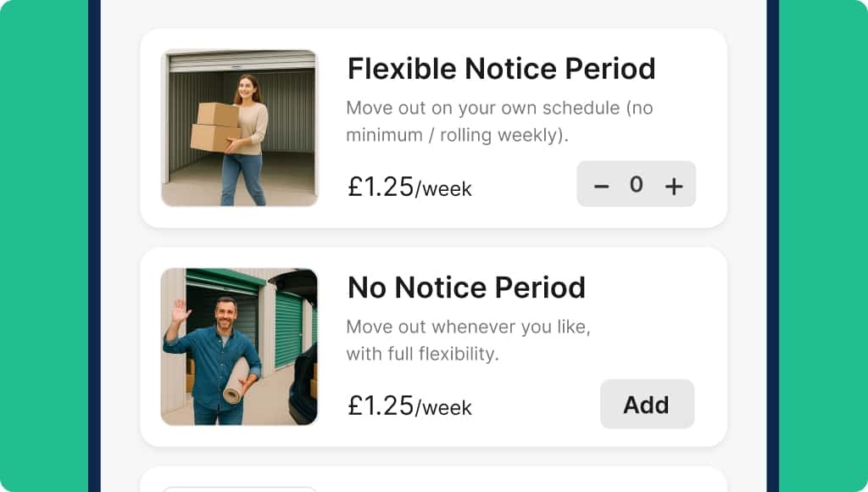
Task: Click the No Notice Period £1.25/week price
Action: click(409, 405)
